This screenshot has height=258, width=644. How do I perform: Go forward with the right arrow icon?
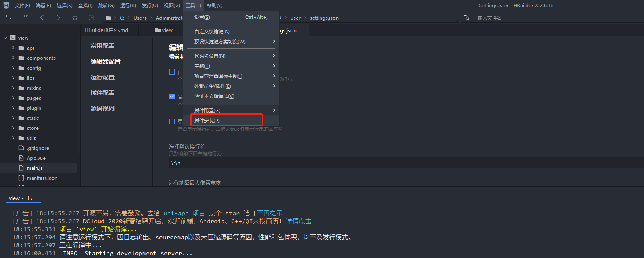pyautogui.click(x=59, y=18)
